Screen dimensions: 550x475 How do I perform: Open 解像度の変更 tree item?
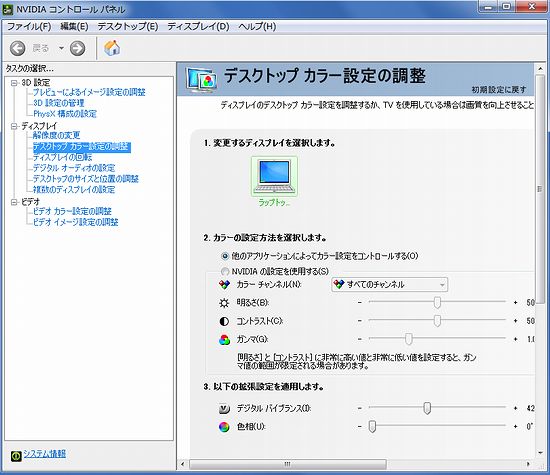tap(56, 135)
